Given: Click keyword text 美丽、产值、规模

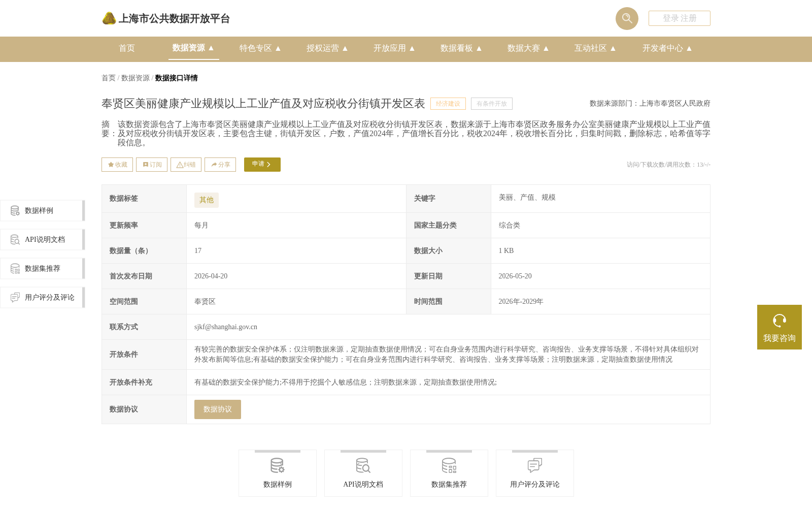Looking at the screenshot, I should [x=527, y=198].
